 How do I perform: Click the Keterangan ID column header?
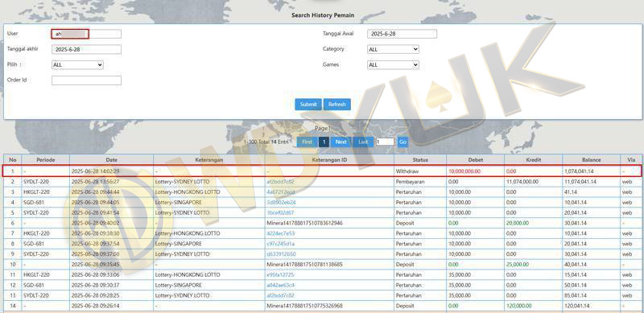coord(329,160)
